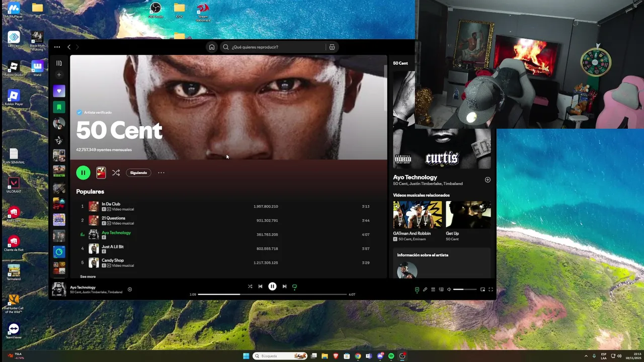Expand the list with See more
Viewport: 644px width, 362px height.
pyautogui.click(x=88, y=277)
